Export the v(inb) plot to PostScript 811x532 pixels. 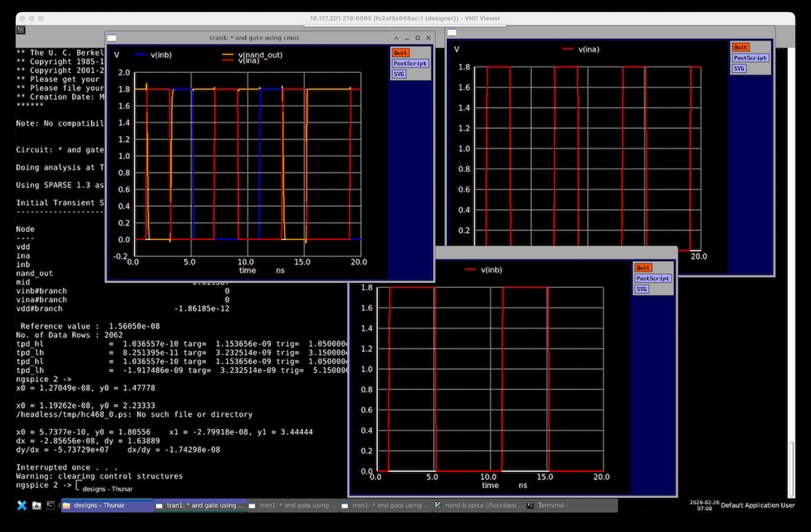pos(653,278)
